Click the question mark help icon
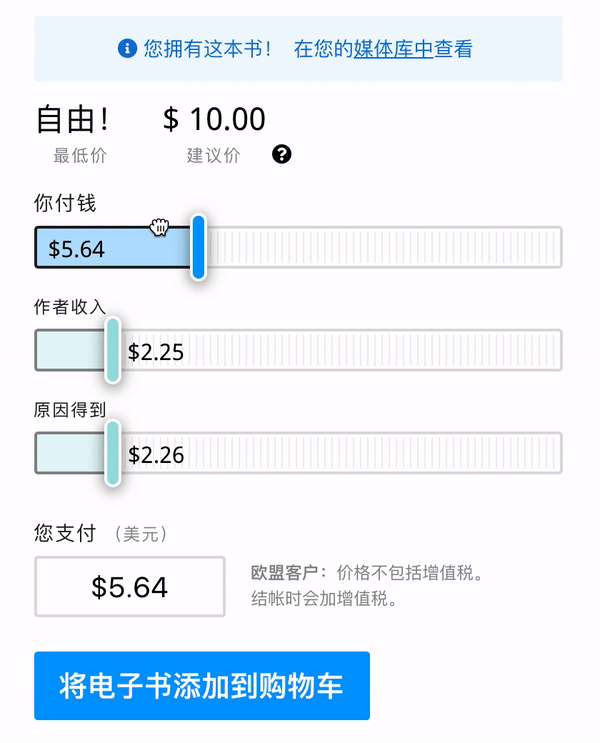This screenshot has width=600, height=743. point(282,154)
